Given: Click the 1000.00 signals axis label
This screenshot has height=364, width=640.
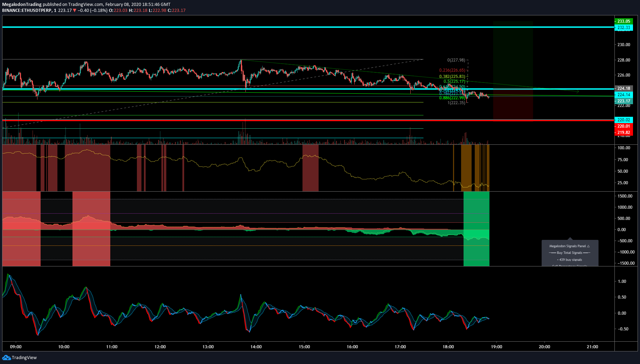Looking at the screenshot, I should [x=625, y=207].
